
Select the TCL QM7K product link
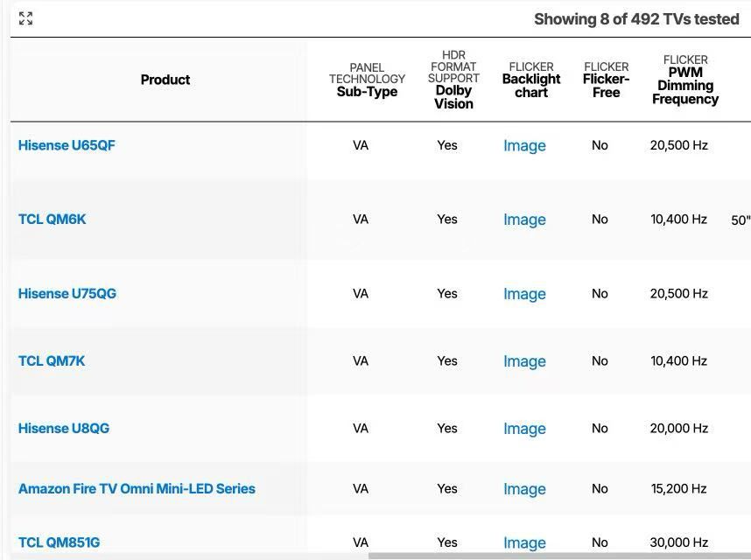point(52,361)
